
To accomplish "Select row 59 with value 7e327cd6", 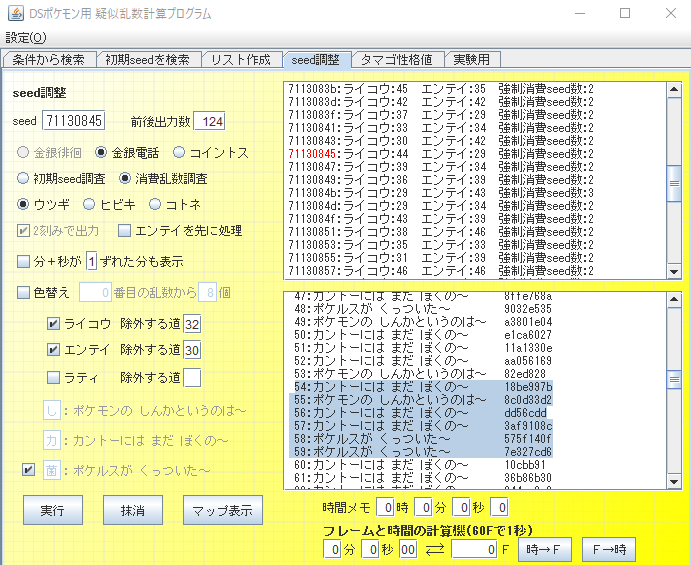I will (x=423, y=452).
